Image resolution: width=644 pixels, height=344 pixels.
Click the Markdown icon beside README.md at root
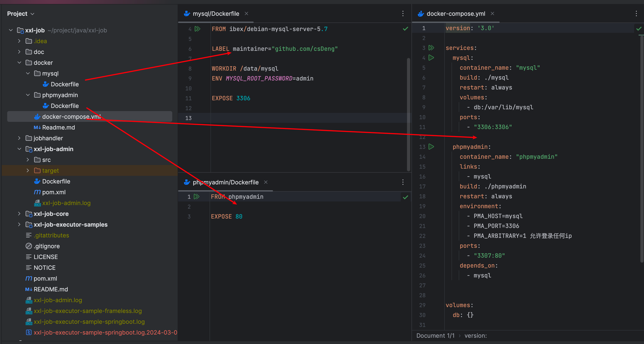29,289
